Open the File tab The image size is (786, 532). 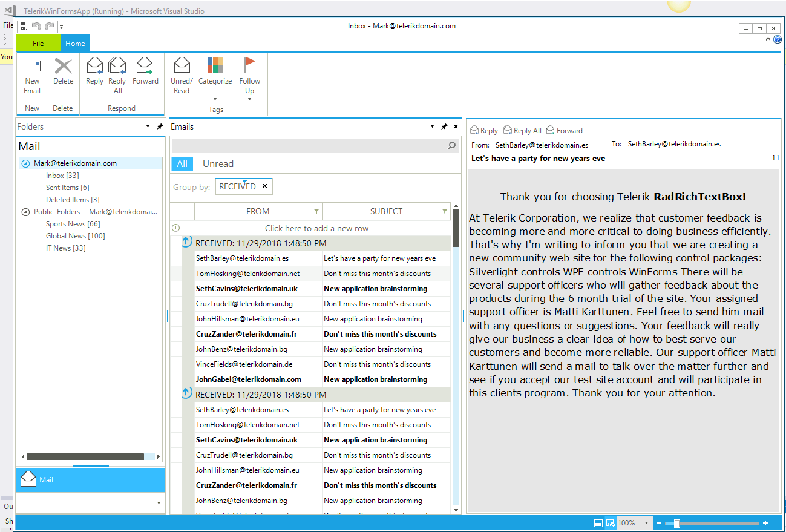click(38, 44)
